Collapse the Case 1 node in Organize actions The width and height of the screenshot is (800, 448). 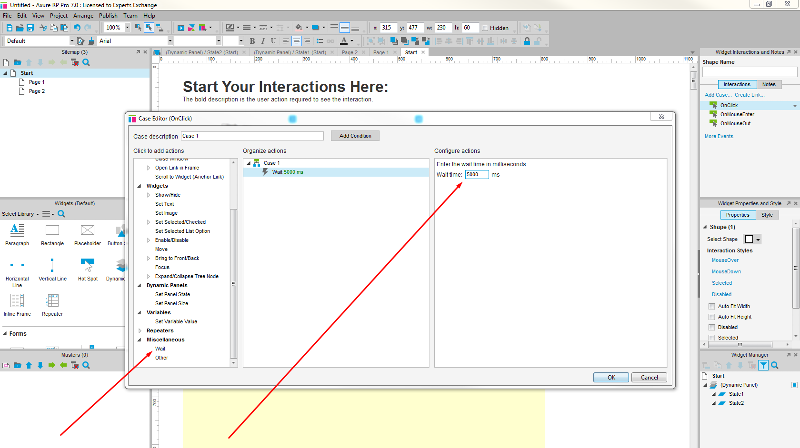tap(249, 163)
